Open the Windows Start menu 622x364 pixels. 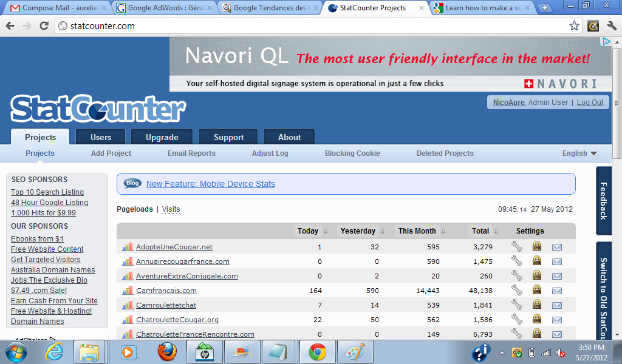[x=16, y=352]
